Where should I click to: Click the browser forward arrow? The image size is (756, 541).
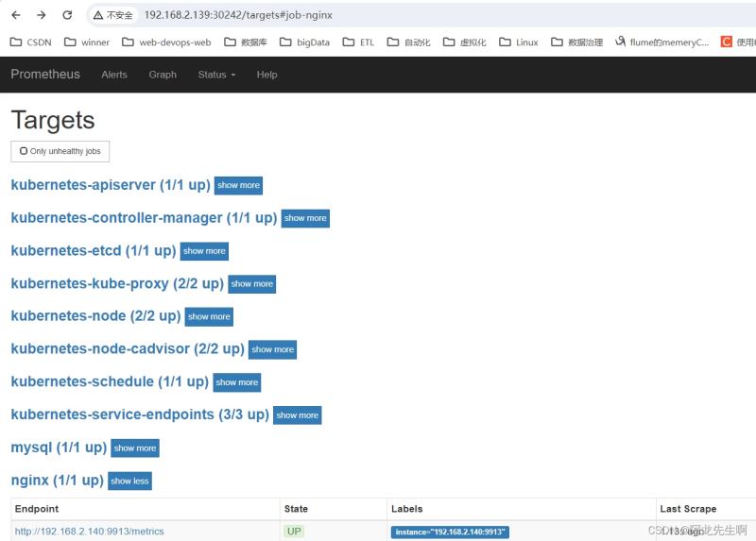(41, 15)
